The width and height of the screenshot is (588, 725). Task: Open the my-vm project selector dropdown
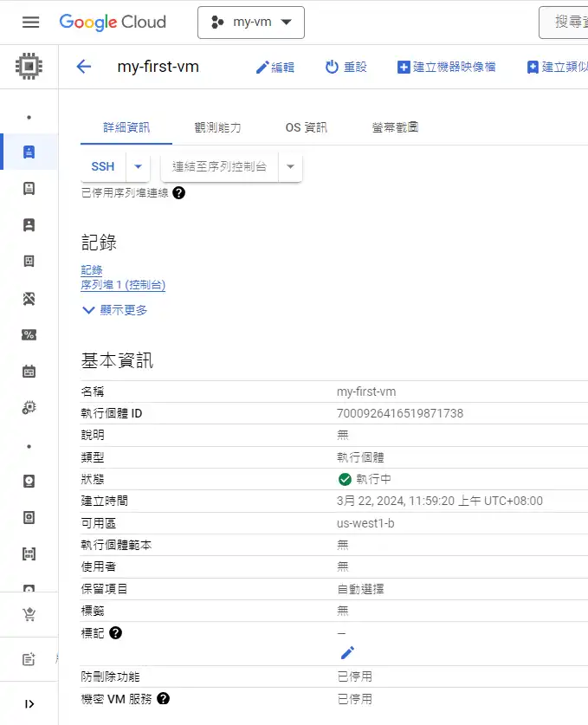251,23
